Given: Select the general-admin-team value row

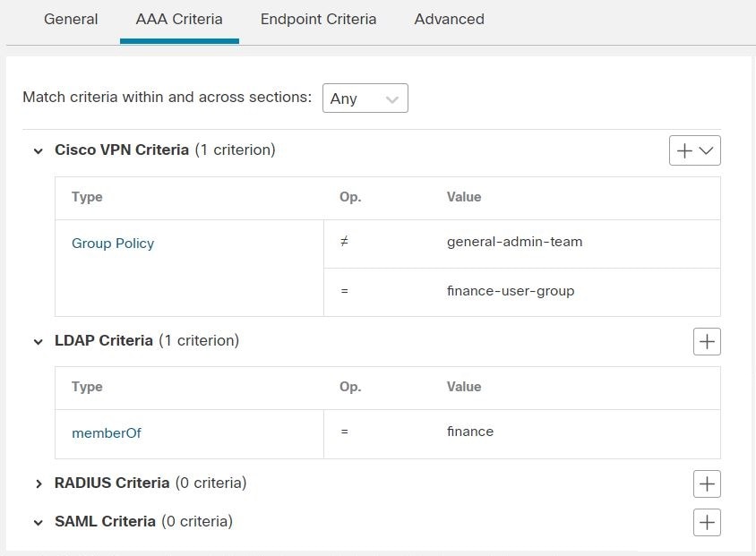Looking at the screenshot, I should click(522, 244).
